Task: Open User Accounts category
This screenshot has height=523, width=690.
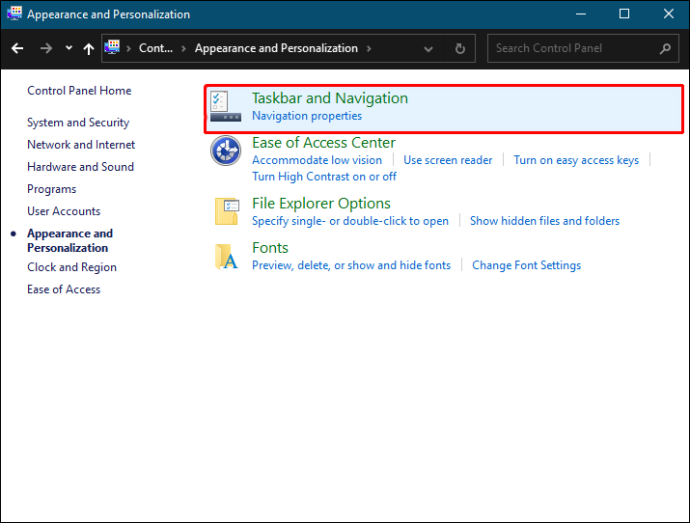Action: [64, 211]
